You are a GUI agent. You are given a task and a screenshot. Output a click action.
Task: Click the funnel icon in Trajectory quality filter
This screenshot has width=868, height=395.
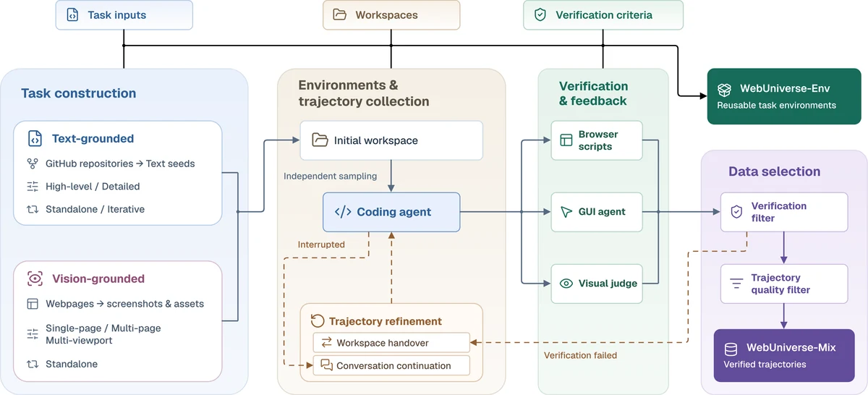tap(736, 284)
